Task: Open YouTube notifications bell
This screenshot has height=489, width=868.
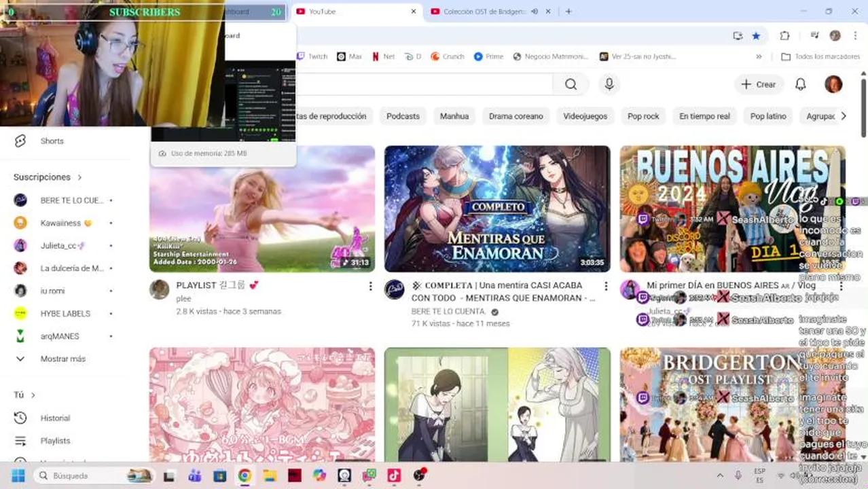Action: point(801,84)
